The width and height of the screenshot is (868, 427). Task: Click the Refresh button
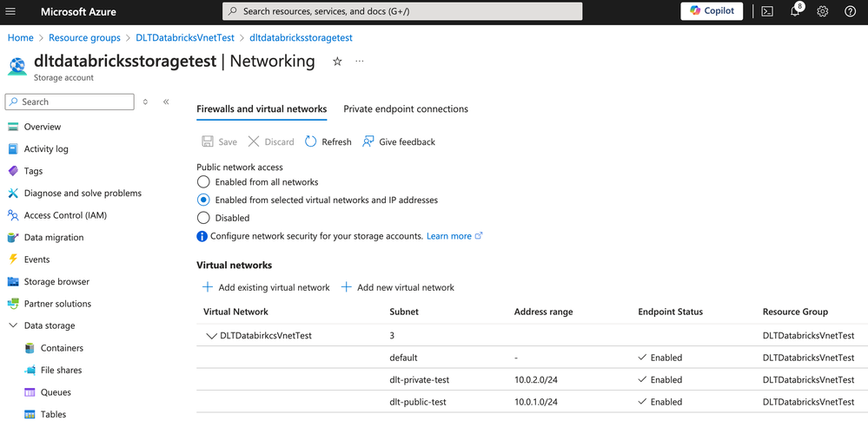tap(328, 142)
